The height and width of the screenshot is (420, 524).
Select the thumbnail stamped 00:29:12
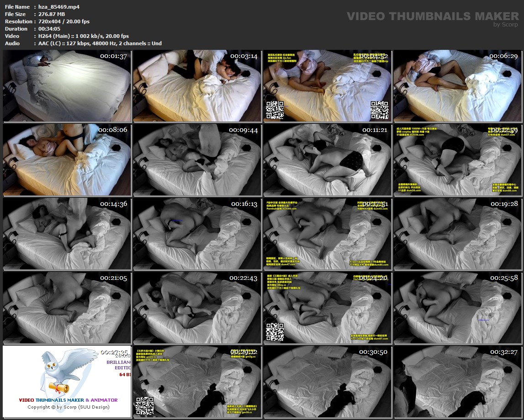pos(197,382)
